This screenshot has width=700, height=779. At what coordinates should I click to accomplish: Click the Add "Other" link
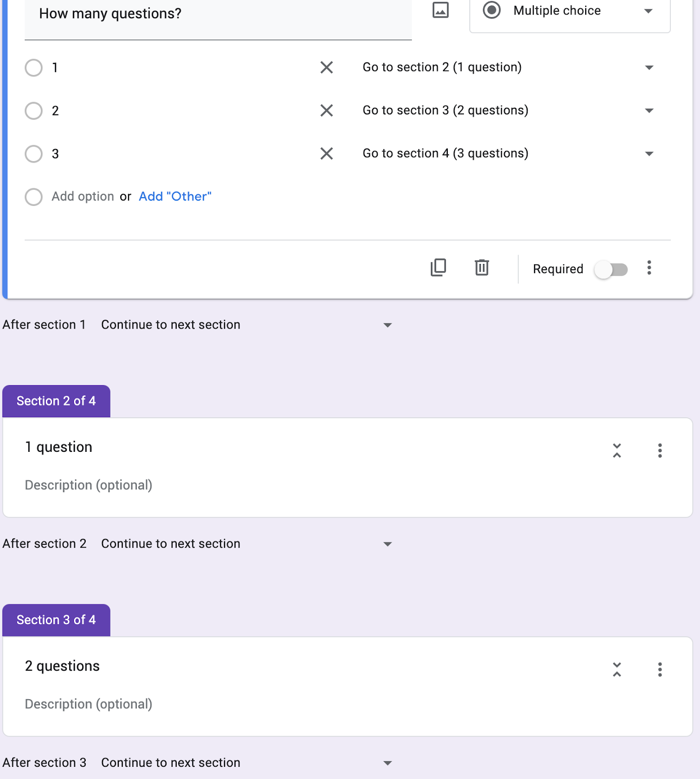click(175, 197)
